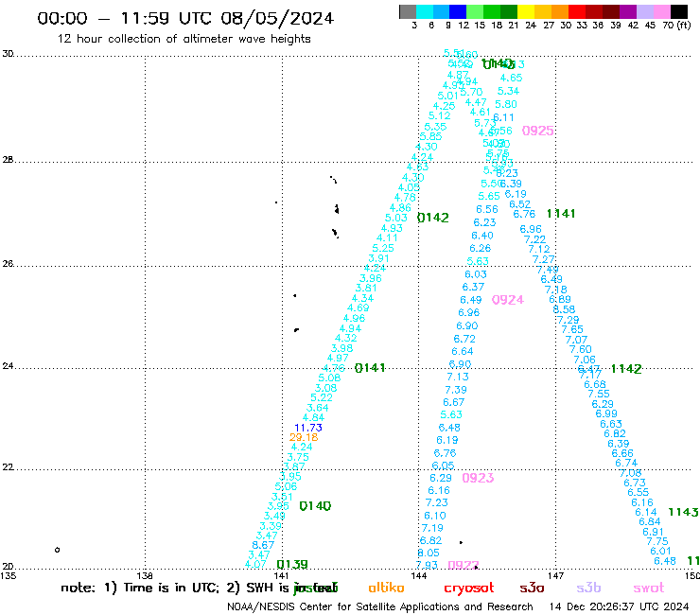Click the wave height value 8.58

(x=565, y=309)
